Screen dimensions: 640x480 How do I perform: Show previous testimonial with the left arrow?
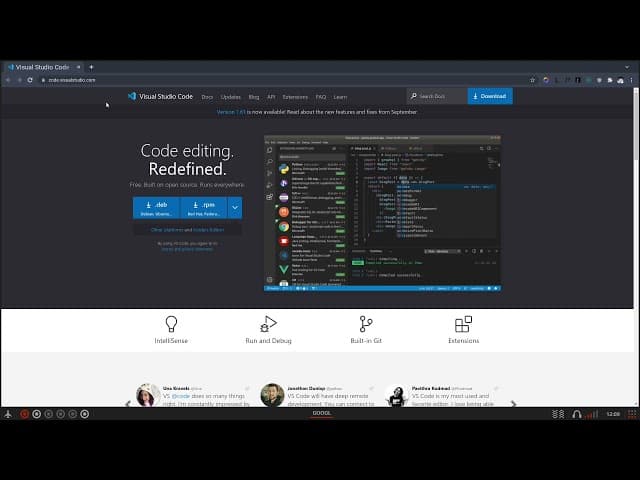(128, 403)
